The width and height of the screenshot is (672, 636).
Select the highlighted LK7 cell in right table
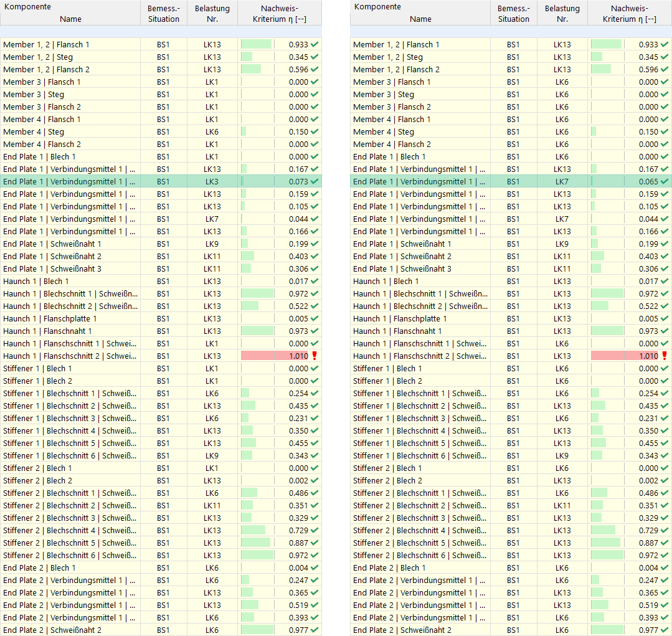(x=562, y=182)
